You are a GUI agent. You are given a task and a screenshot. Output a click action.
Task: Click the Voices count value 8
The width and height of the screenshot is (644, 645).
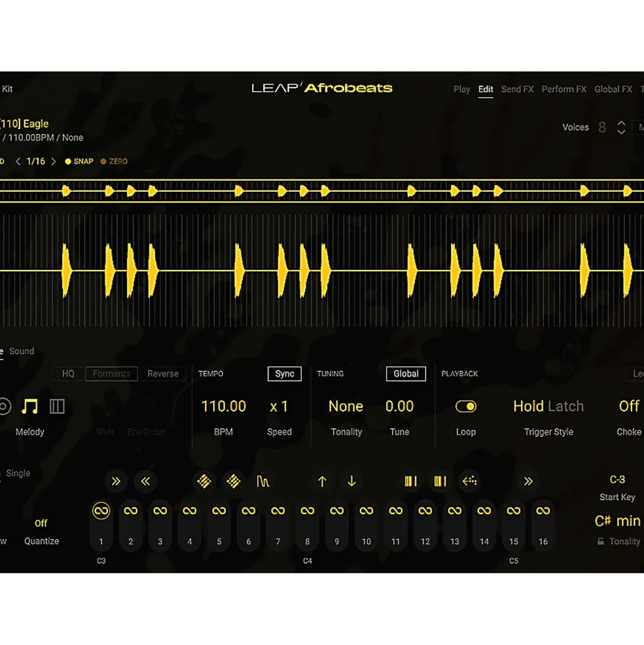click(602, 128)
